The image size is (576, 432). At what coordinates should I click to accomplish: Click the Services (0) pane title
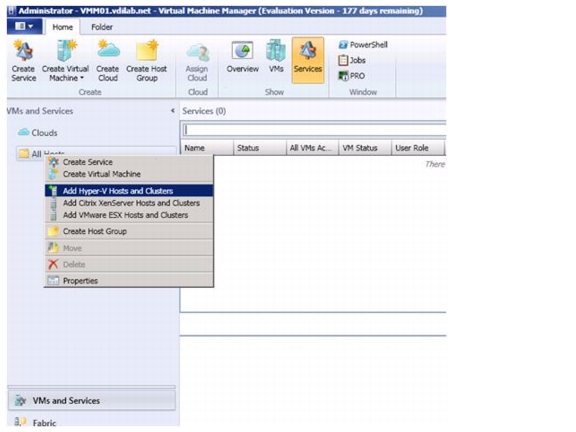coord(204,111)
